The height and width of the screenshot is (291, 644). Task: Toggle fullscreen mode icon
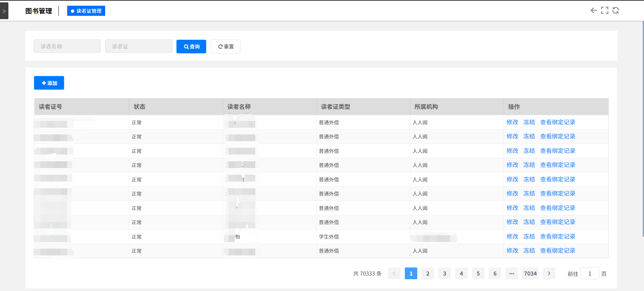tap(605, 10)
